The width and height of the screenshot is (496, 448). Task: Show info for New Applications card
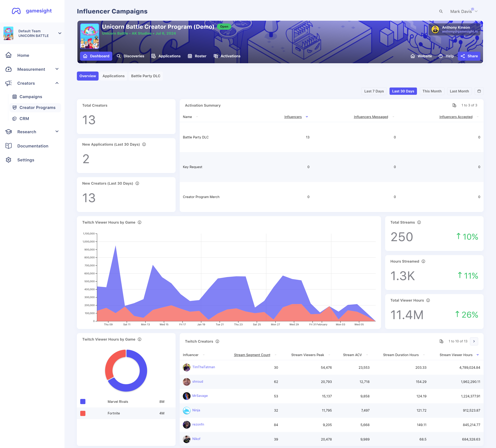144,144
